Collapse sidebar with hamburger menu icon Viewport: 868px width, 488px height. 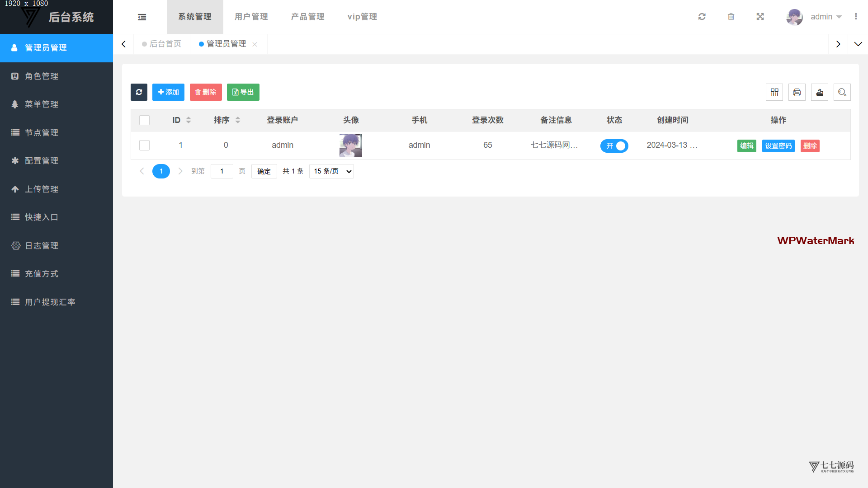142,17
